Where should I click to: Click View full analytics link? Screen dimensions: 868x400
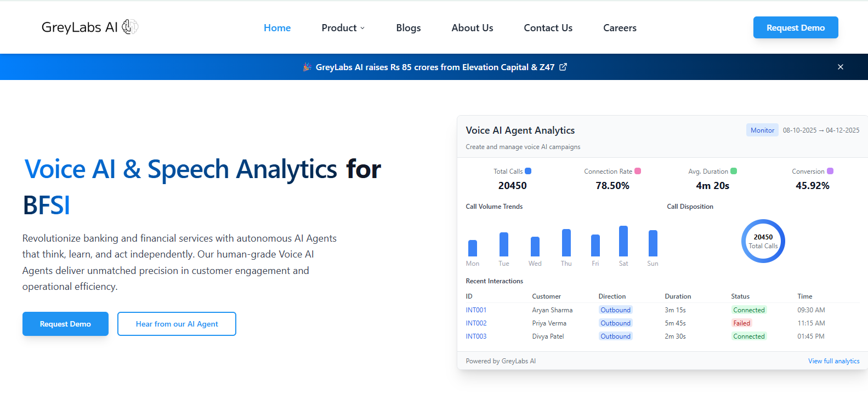[x=834, y=361]
